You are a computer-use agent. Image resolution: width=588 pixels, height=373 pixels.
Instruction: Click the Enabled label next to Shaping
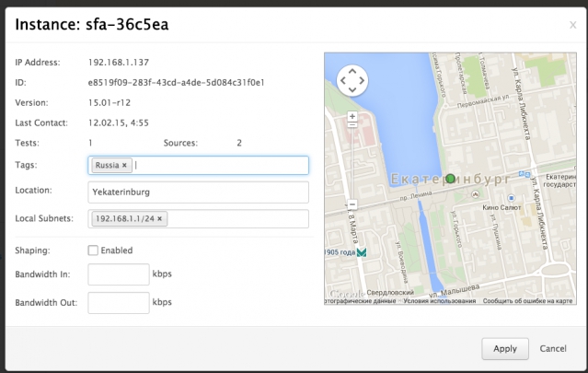[x=117, y=251]
